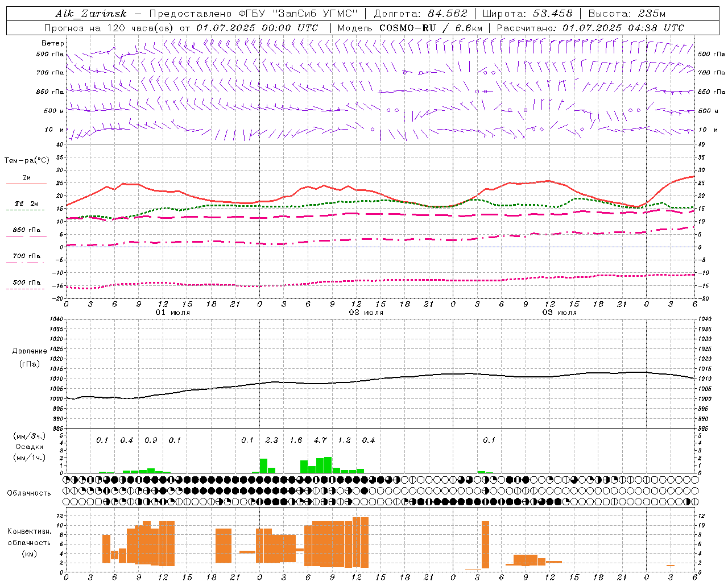
Task: Click the '(мм/3ч.)' precipitation unit label
Action: (x=29, y=436)
